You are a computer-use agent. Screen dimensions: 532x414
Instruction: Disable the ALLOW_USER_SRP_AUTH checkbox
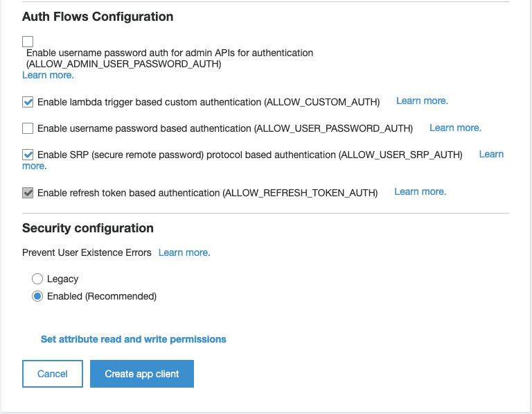click(x=28, y=155)
